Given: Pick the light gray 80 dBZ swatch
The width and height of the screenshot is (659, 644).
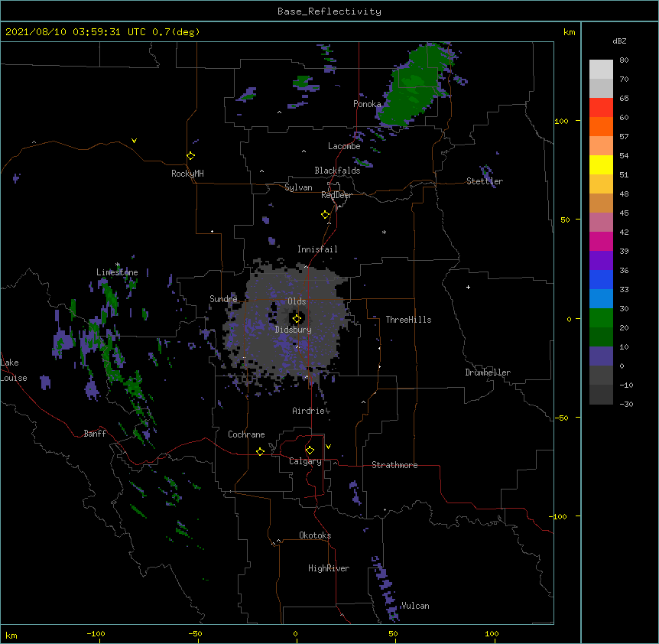Looking at the screenshot, I should [601, 70].
